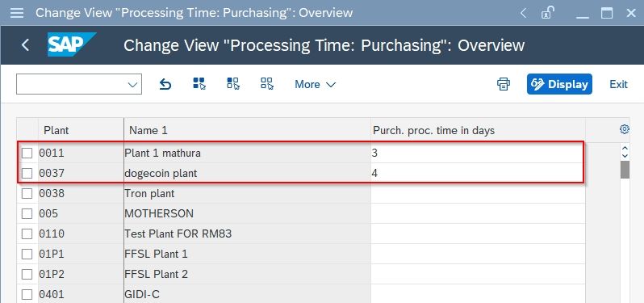Screen dimensions: 644x303
Task: Click the vertical scrollbar thumb
Action: (x=625, y=170)
